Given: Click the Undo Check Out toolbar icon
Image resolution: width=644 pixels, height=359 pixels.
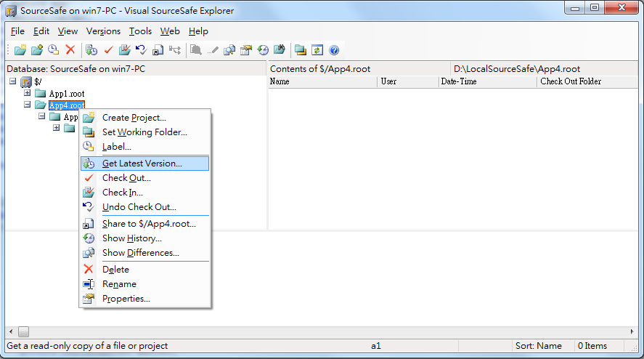Looking at the screenshot, I should (141, 50).
